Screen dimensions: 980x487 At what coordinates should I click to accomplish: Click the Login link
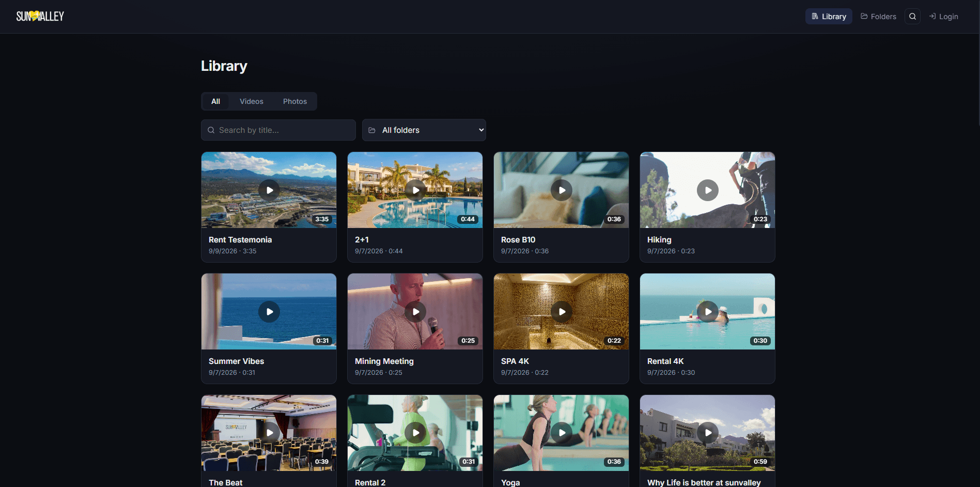[943, 17]
